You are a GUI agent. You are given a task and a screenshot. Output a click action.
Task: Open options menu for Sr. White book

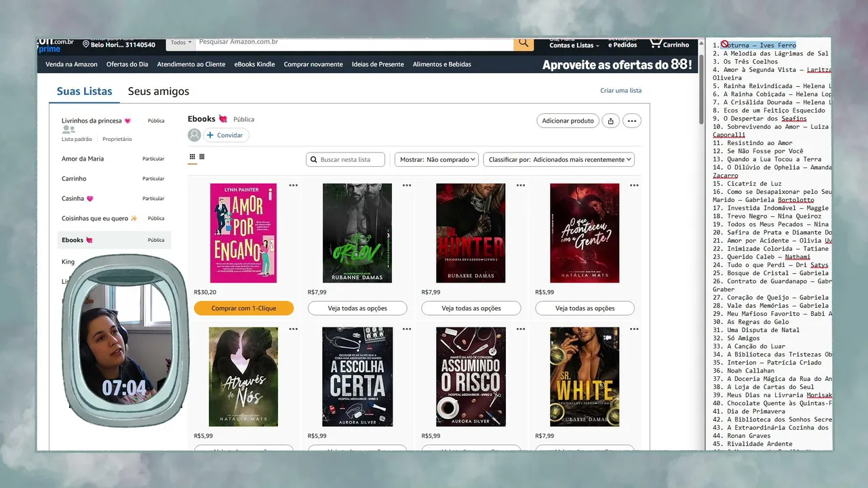click(634, 329)
